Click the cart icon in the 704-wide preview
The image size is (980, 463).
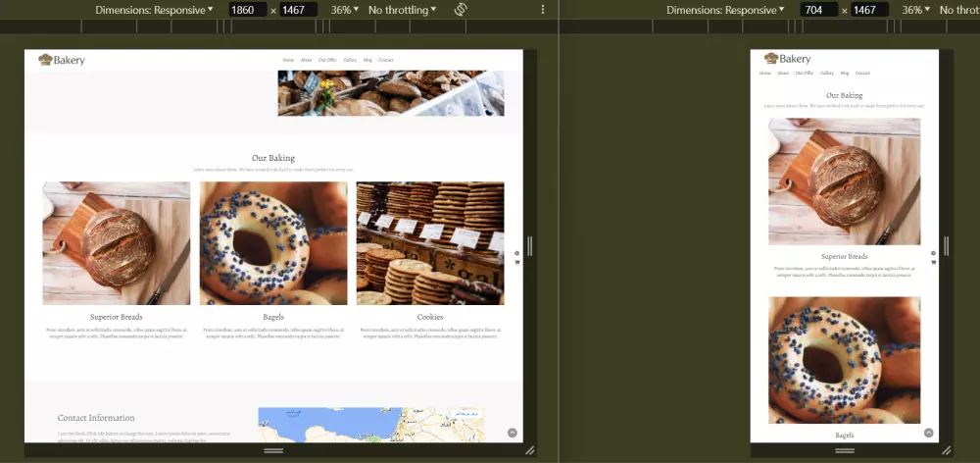click(933, 263)
